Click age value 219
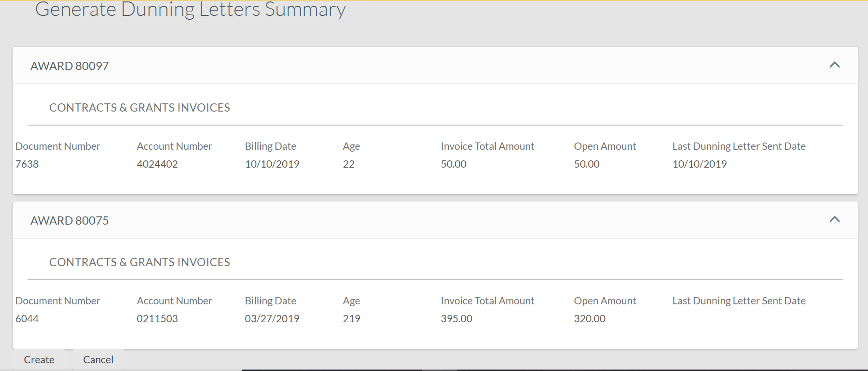868x371 pixels. point(352,319)
